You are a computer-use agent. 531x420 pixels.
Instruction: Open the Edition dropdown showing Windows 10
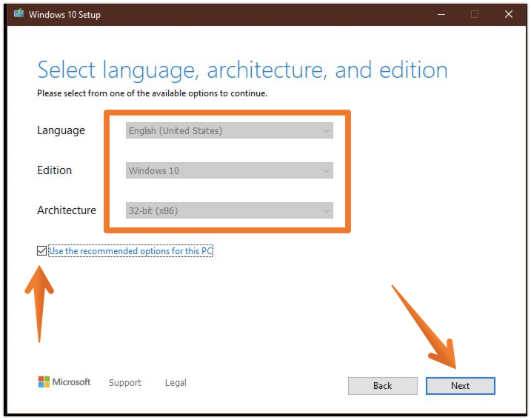tap(230, 170)
